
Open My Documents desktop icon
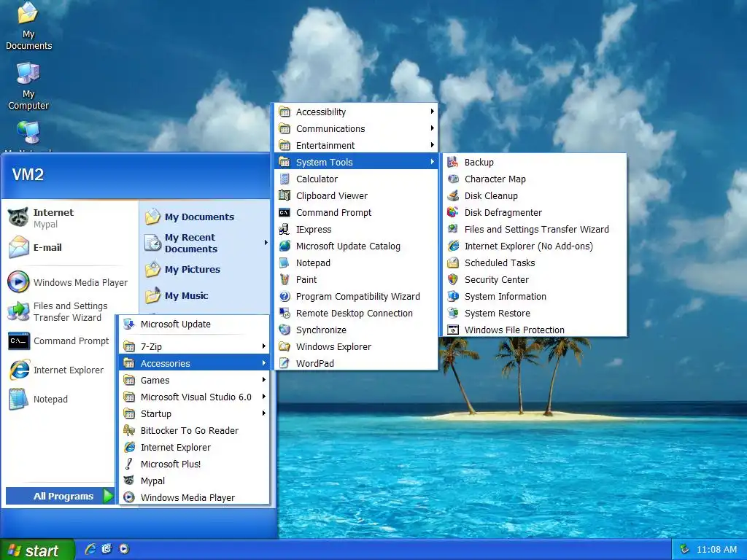click(x=28, y=26)
